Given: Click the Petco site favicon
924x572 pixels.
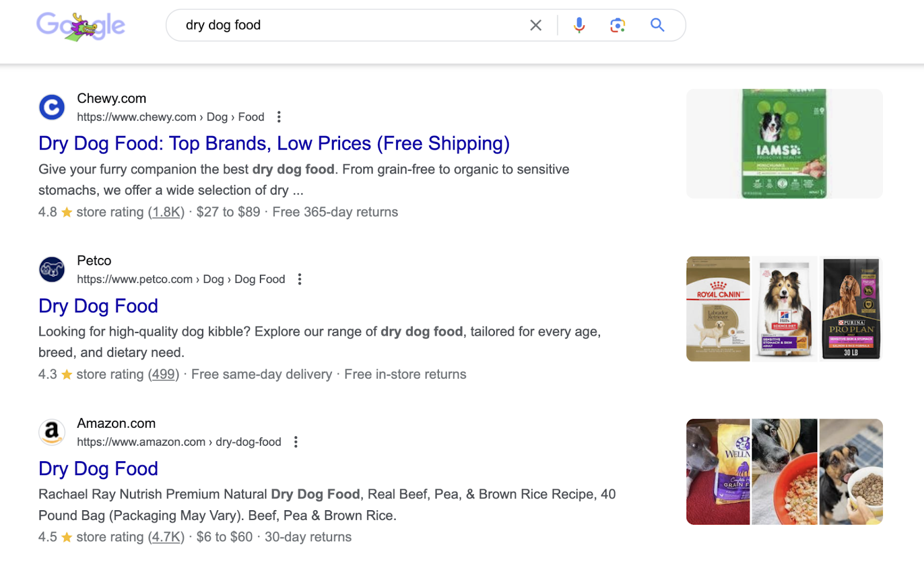Looking at the screenshot, I should 51,269.
